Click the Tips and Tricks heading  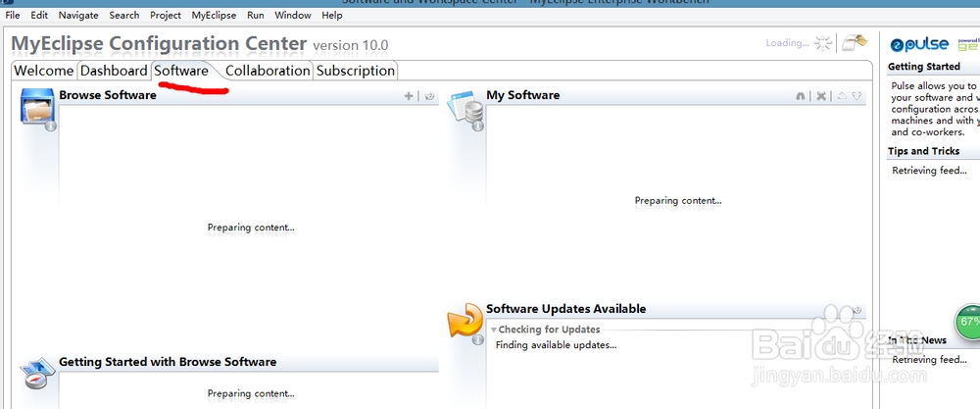pos(924,151)
